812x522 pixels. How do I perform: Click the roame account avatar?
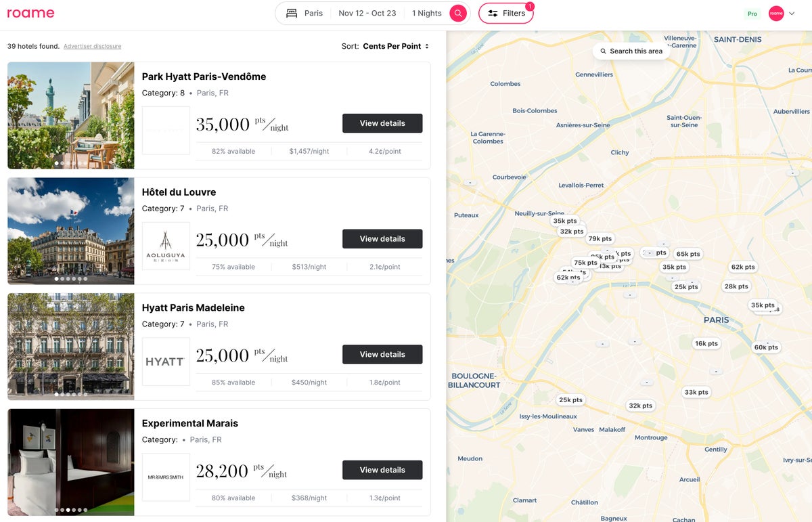pos(776,13)
